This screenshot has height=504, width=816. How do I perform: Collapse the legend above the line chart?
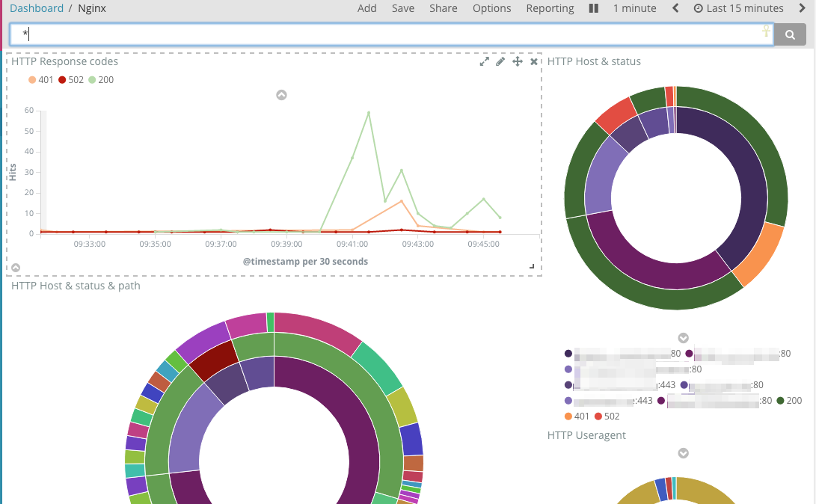point(281,95)
